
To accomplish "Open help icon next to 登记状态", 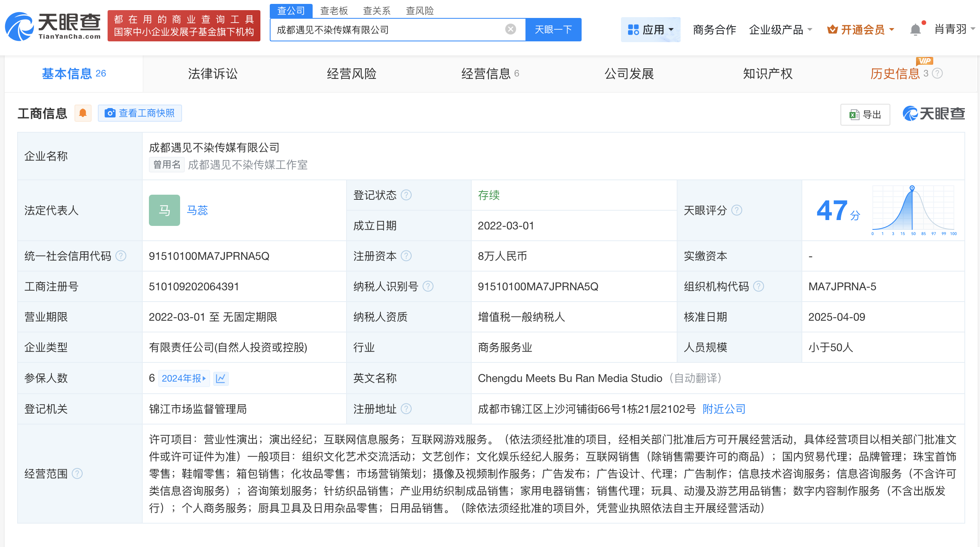I will coord(406,195).
